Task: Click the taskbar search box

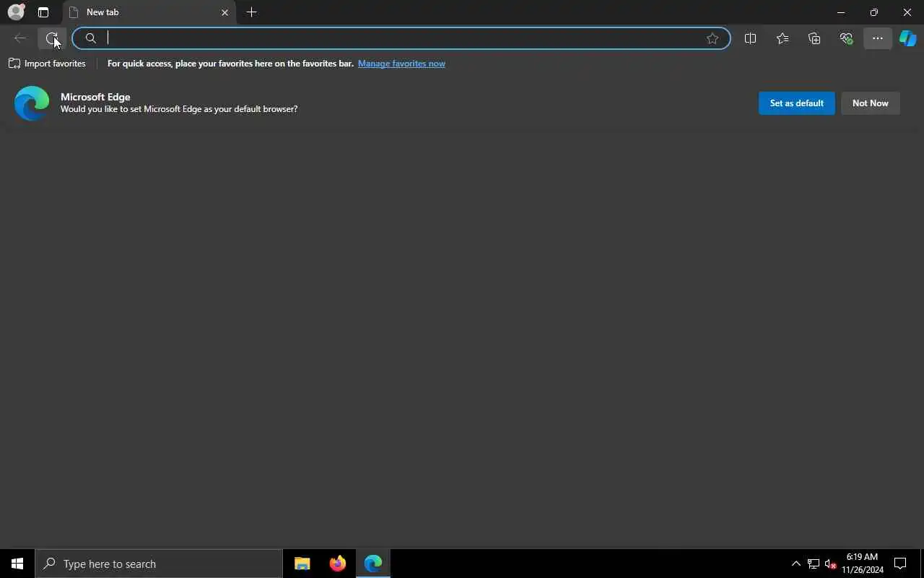Action: (159, 564)
